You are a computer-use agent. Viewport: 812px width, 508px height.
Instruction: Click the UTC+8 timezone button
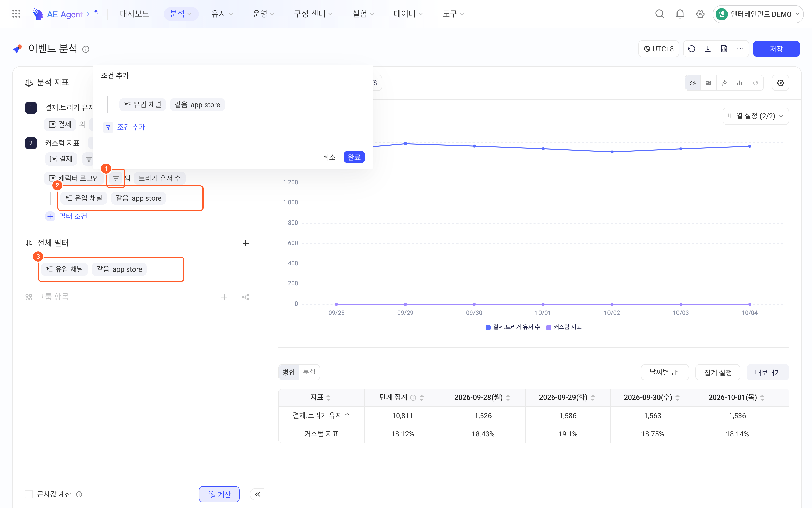pos(659,49)
